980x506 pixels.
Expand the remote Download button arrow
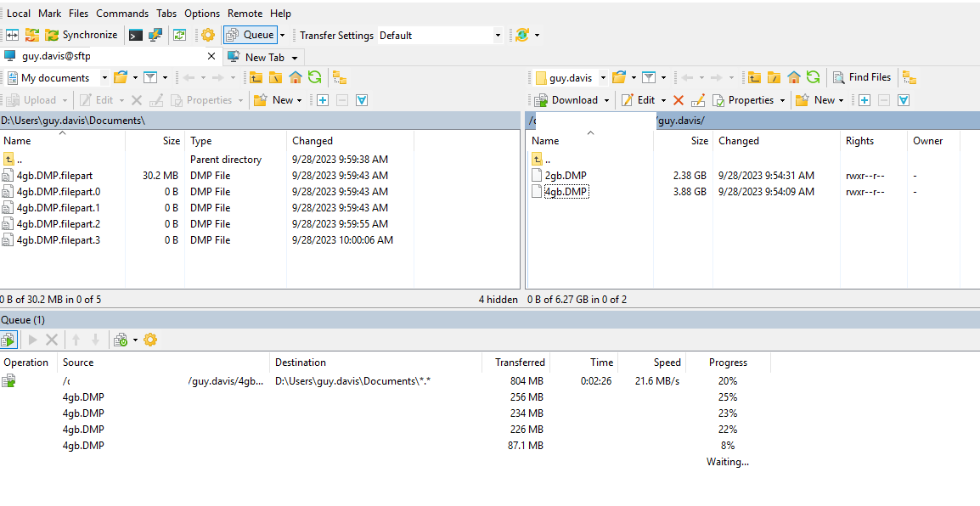pyautogui.click(x=606, y=100)
